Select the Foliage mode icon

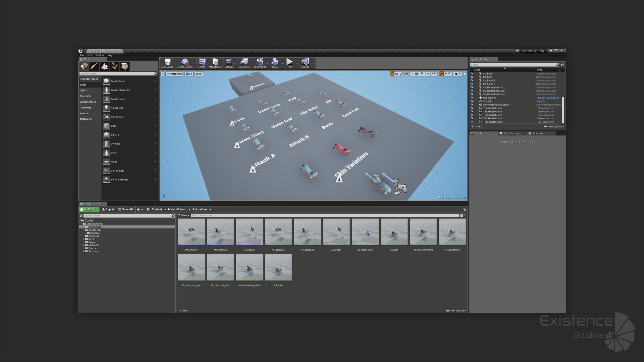[x=115, y=66]
